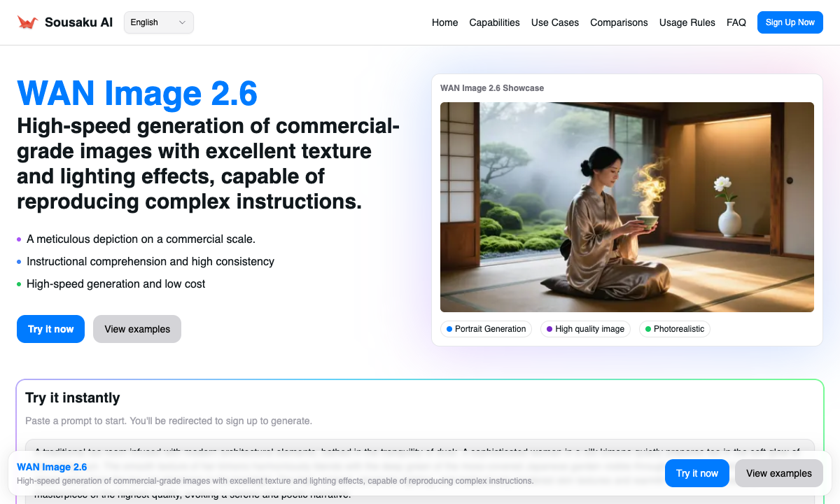Click WAN Image 2.6 title in sticky bar
The image size is (840, 504).
pos(52,467)
